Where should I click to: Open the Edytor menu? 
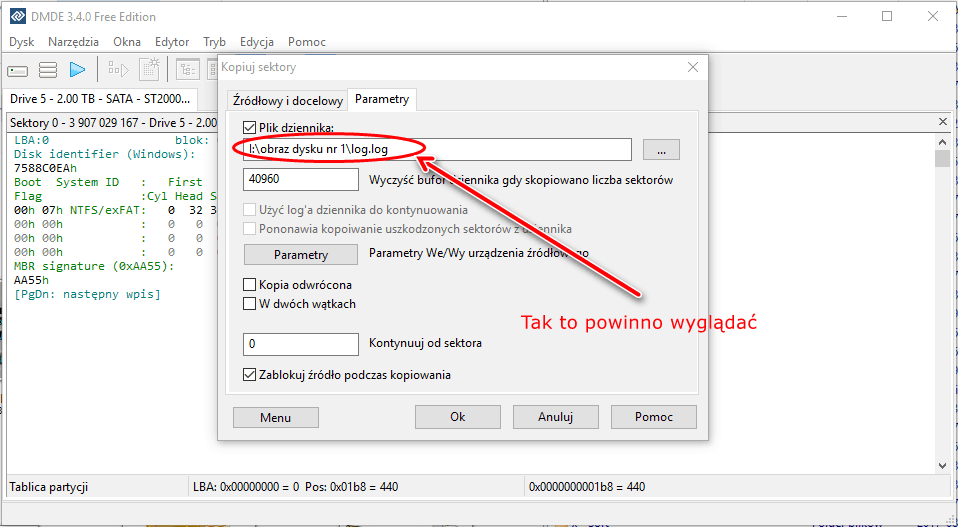(172, 42)
